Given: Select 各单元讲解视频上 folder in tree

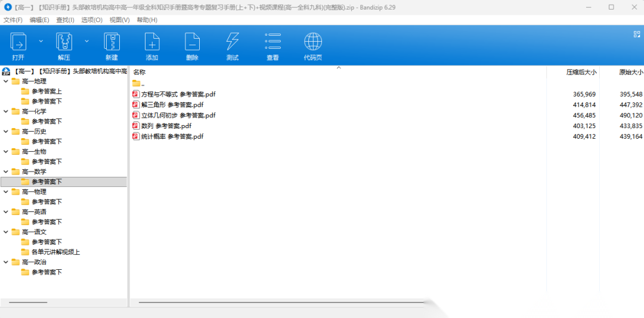Looking at the screenshot, I should pos(55,252).
